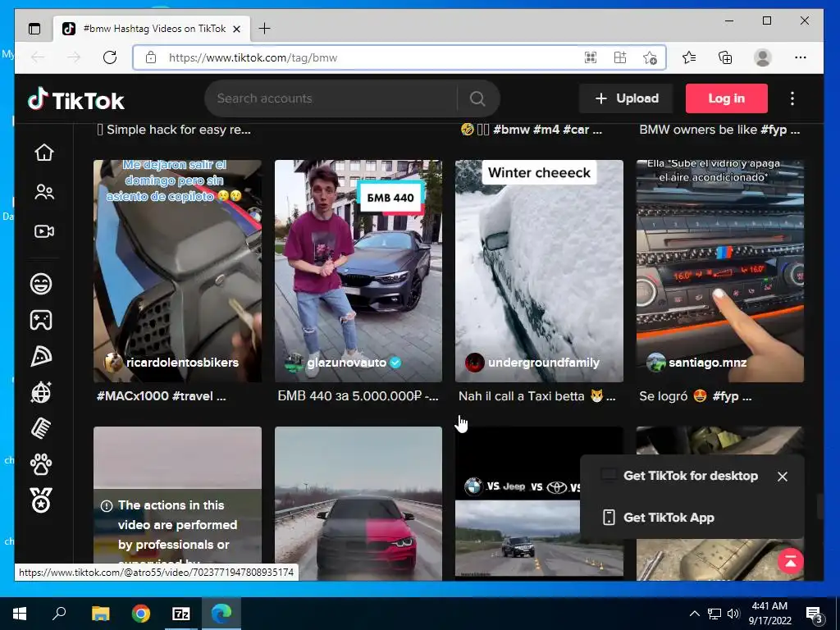Select the globe with sparkle category icon
The width and height of the screenshot is (840, 630).
click(41, 393)
